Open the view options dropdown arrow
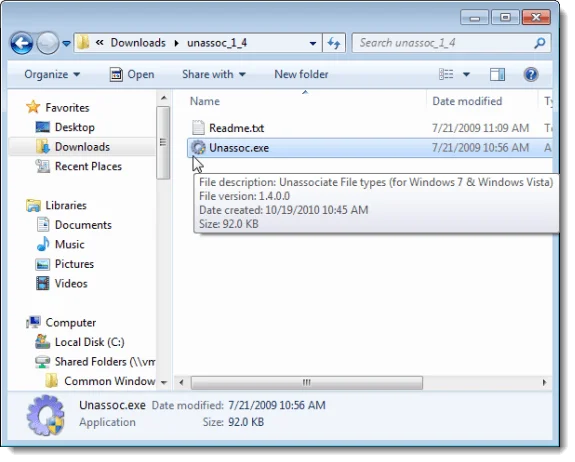 (x=466, y=74)
